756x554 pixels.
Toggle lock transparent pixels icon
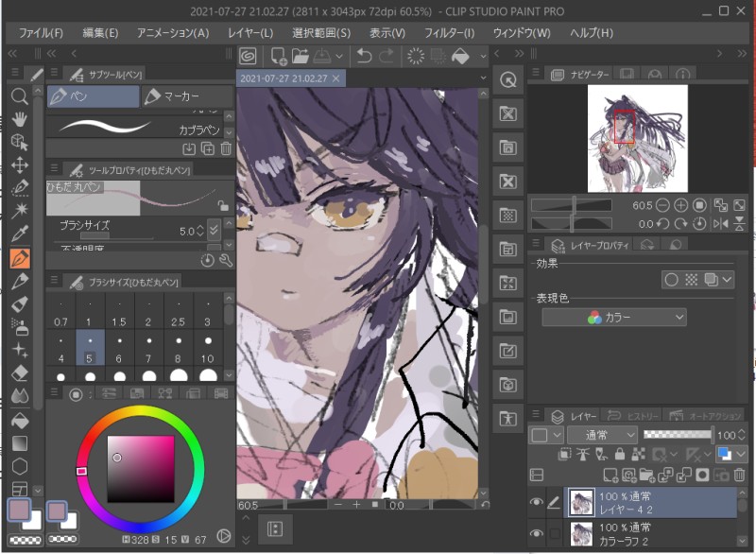click(x=639, y=454)
